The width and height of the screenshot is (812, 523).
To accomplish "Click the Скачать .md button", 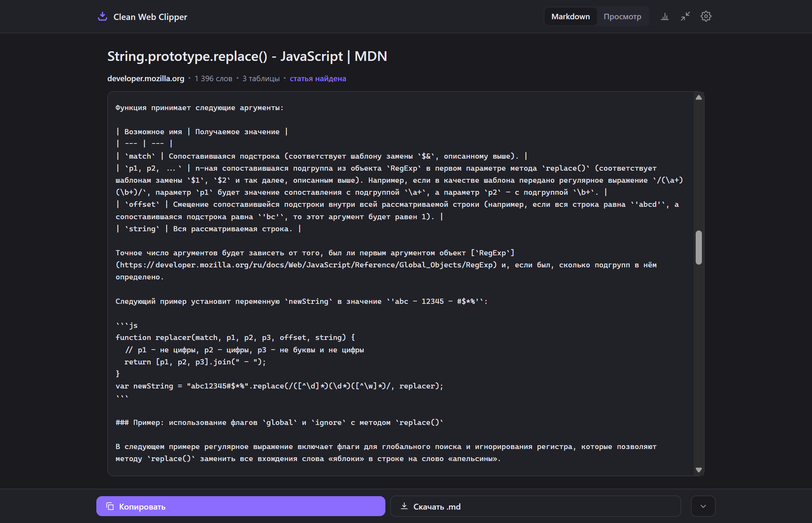I will coord(535,506).
